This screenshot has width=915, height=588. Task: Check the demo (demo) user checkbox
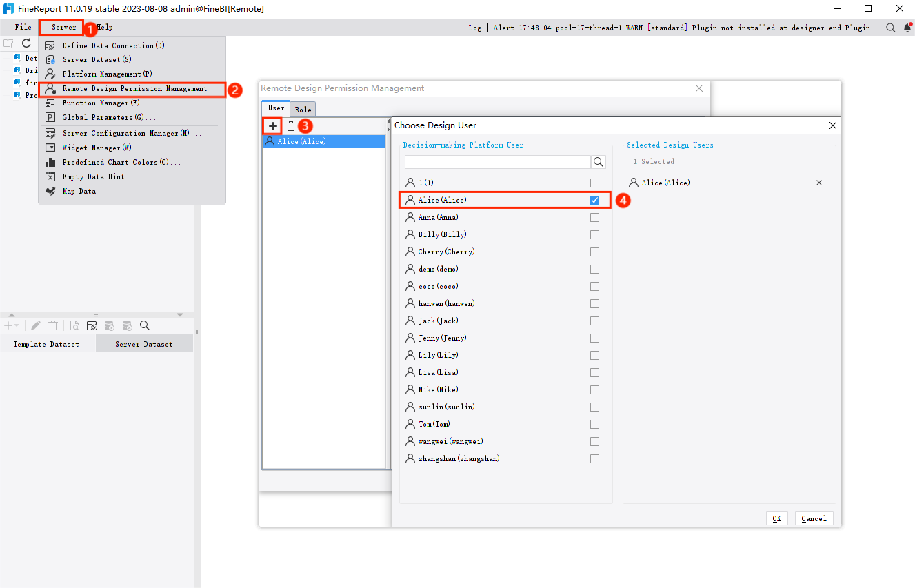coord(594,269)
